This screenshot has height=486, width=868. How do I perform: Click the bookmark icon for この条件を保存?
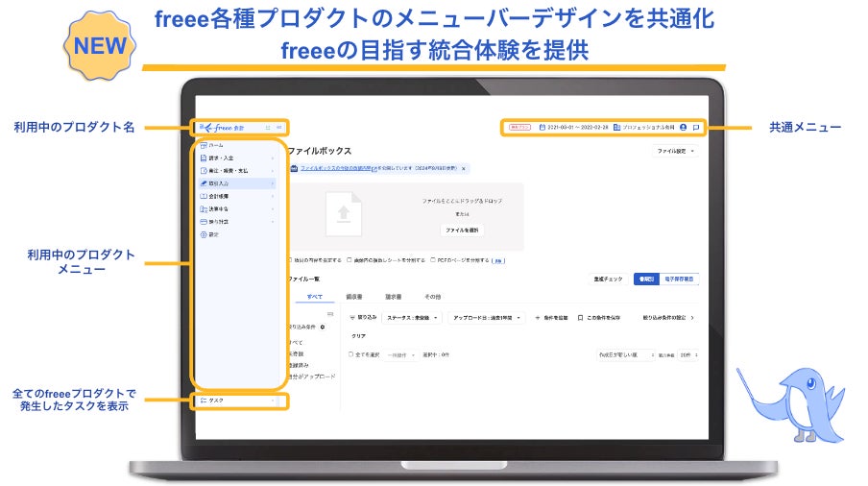(580, 318)
